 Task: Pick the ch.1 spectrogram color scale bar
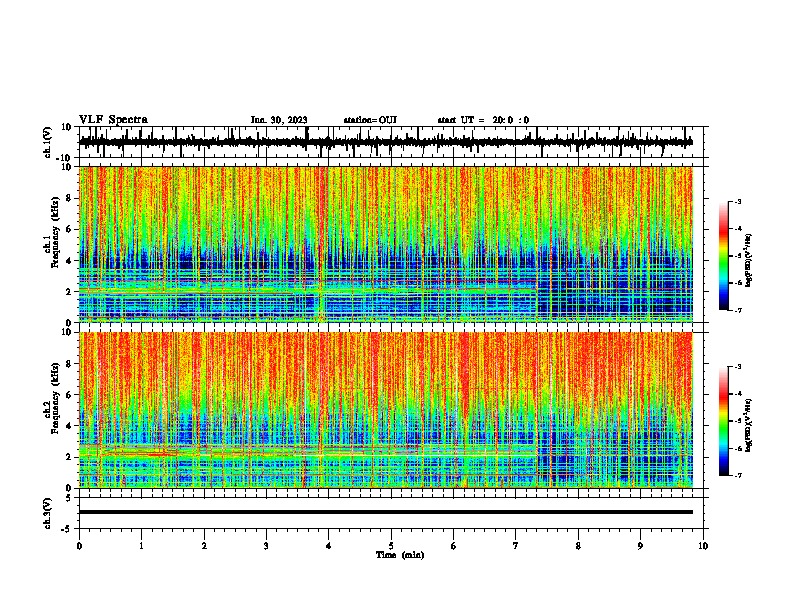[x=723, y=256]
